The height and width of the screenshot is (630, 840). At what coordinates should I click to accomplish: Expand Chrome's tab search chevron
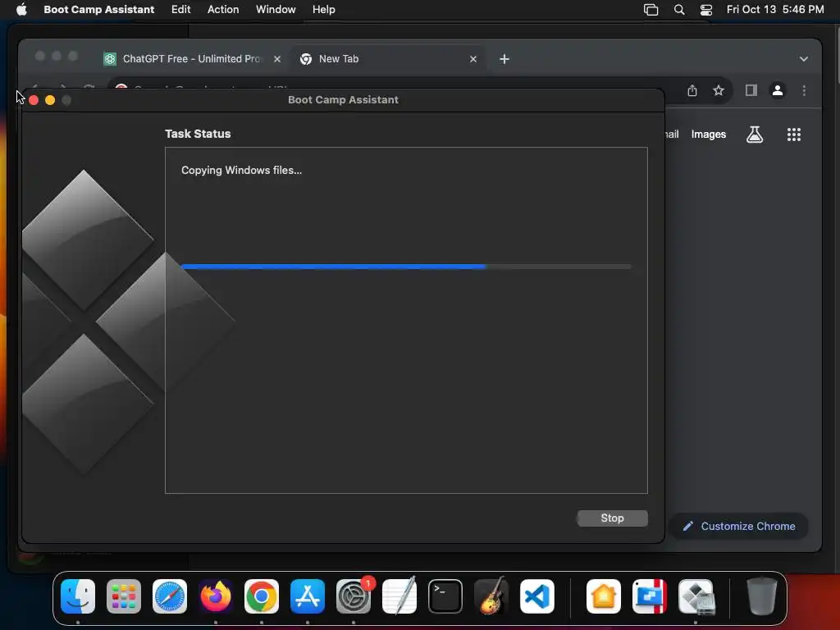[803, 59]
